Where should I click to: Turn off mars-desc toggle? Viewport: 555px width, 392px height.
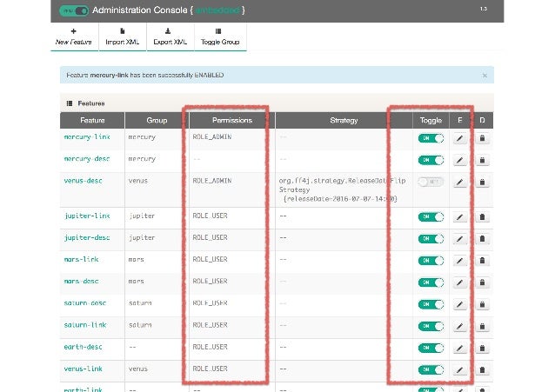[431, 282]
